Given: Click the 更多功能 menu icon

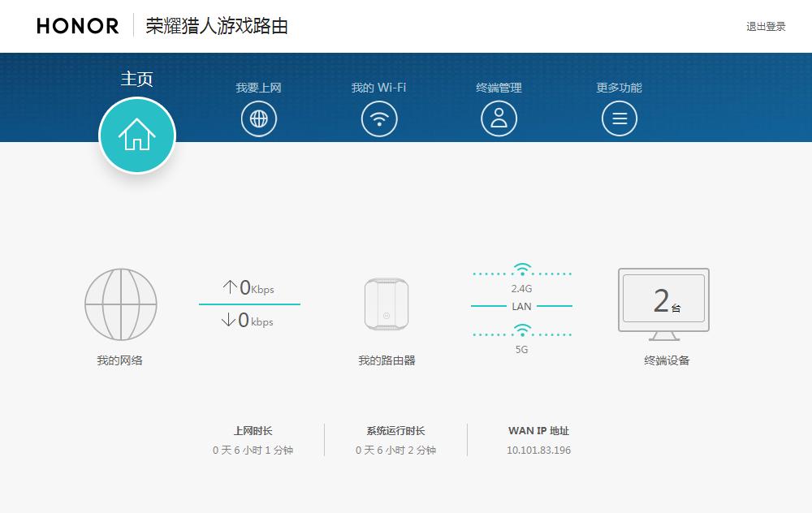Looking at the screenshot, I should [619, 118].
